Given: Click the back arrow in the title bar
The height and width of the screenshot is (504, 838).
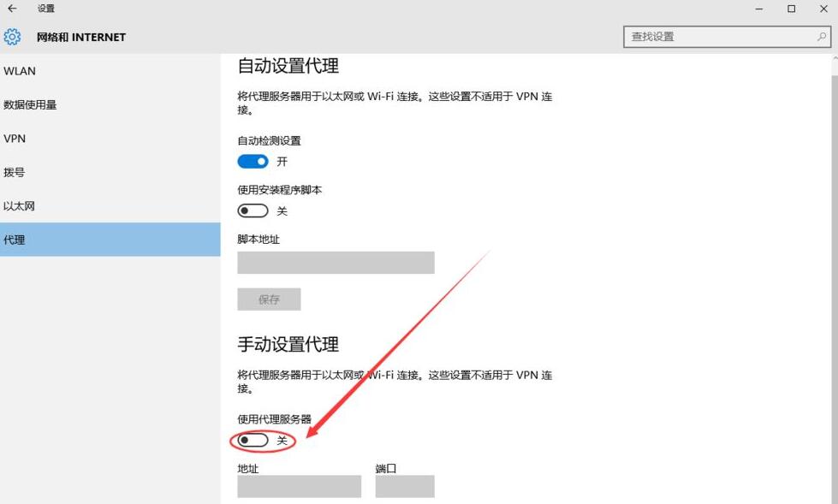Looking at the screenshot, I should 10,9.
